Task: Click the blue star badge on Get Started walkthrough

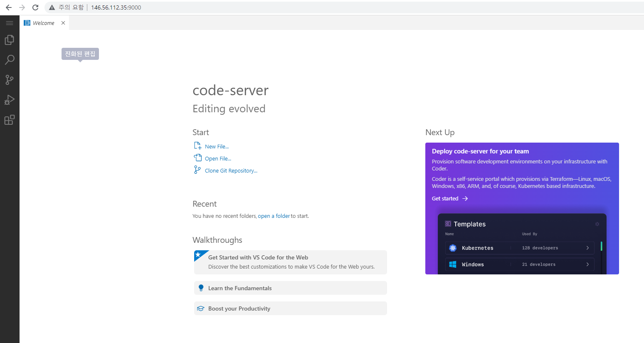Action: pos(198,254)
